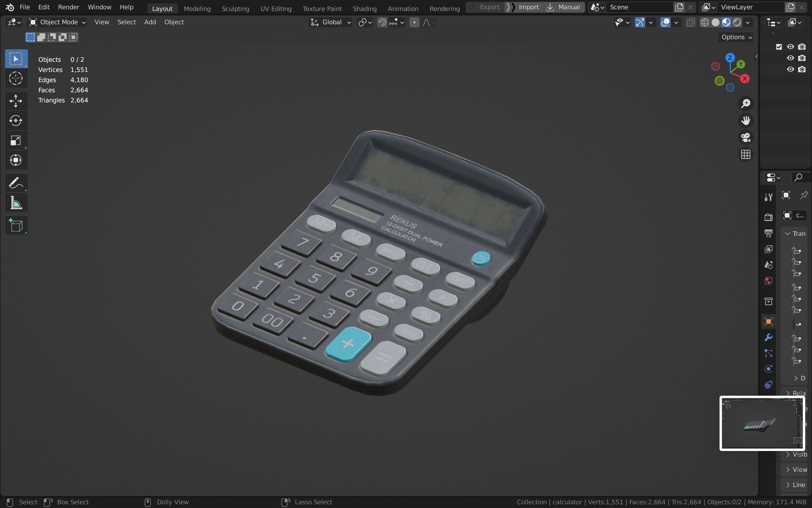This screenshot has height=508, width=812.
Task: Open the pivot point dropdown
Action: tap(365, 22)
